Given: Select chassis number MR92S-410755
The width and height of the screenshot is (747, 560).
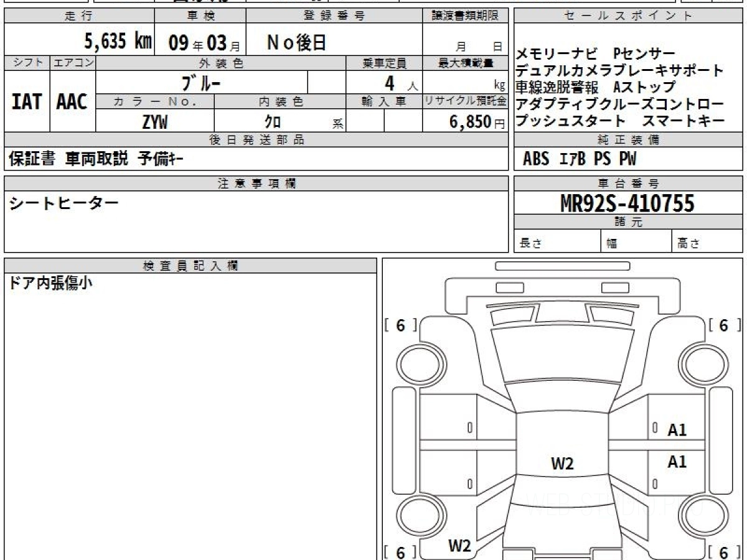Looking at the screenshot, I should tap(627, 203).
